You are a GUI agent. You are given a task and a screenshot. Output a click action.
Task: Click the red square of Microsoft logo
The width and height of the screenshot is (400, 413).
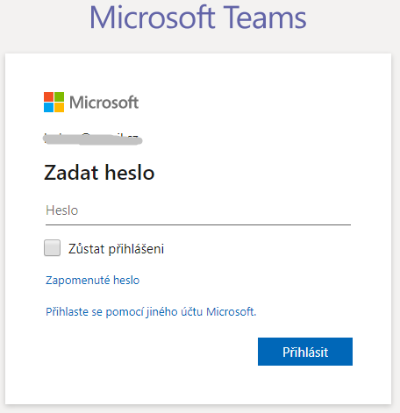49,97
